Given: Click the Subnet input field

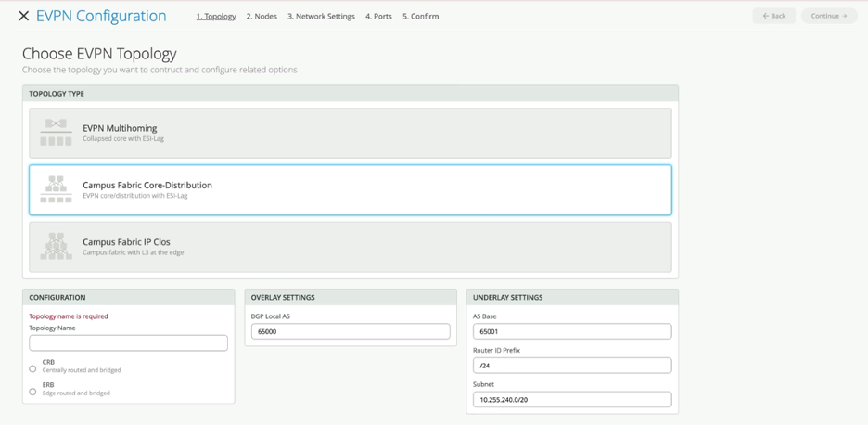Looking at the screenshot, I should pyautogui.click(x=572, y=400).
